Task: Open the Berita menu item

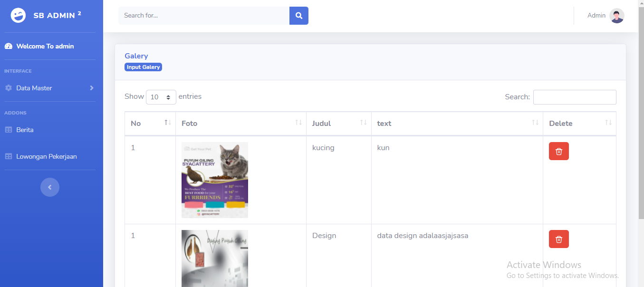Action: point(25,130)
